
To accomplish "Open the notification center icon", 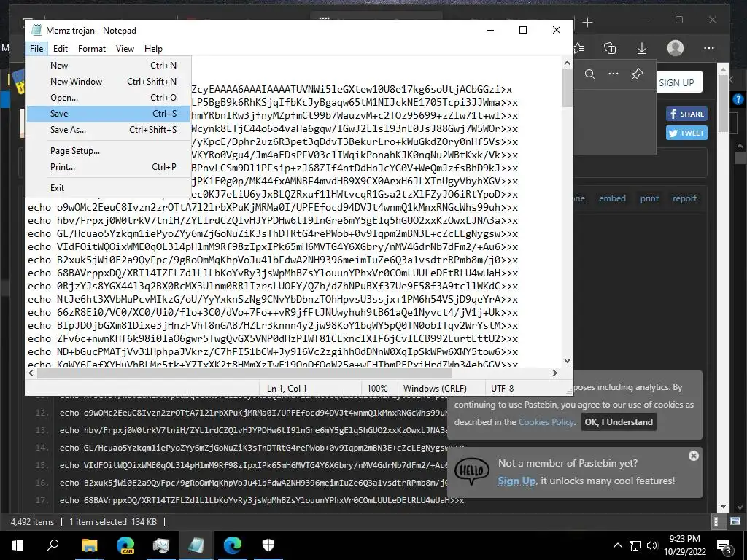I will (x=724, y=545).
